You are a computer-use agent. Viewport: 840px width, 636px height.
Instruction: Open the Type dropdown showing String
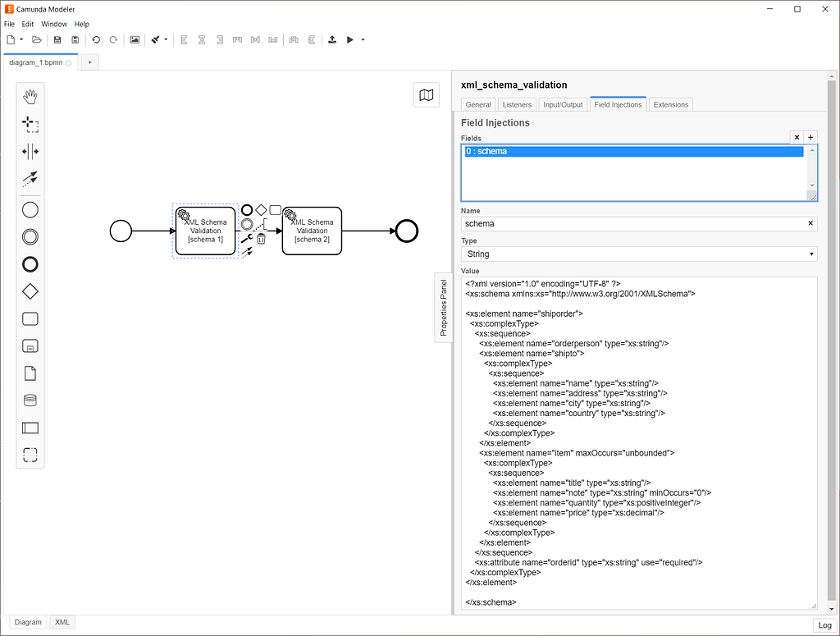pos(639,254)
